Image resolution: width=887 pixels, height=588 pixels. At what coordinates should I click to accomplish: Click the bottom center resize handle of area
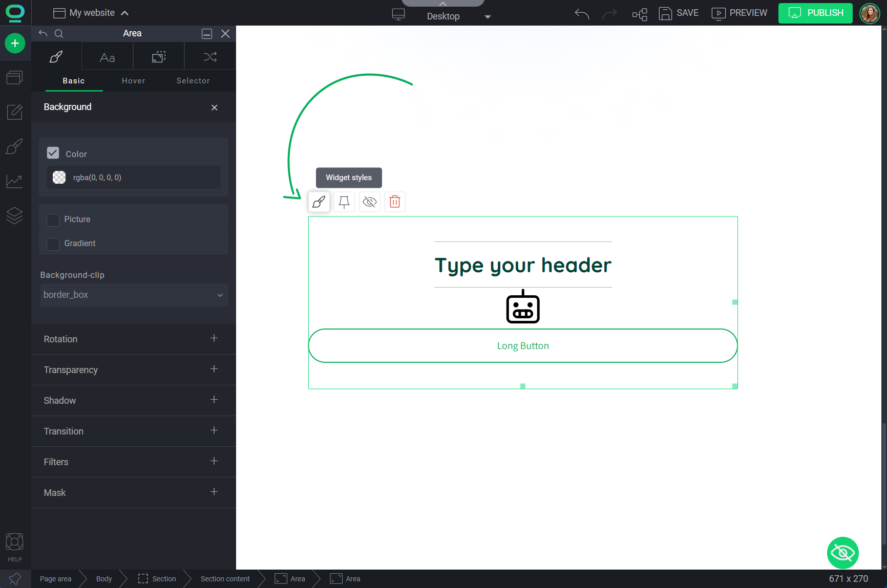click(x=523, y=386)
